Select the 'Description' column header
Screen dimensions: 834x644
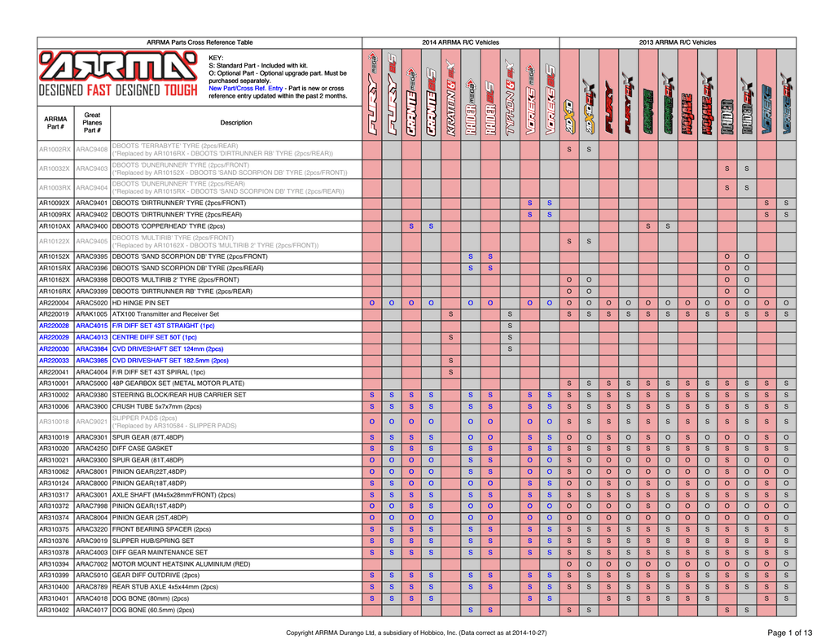pos(236,123)
